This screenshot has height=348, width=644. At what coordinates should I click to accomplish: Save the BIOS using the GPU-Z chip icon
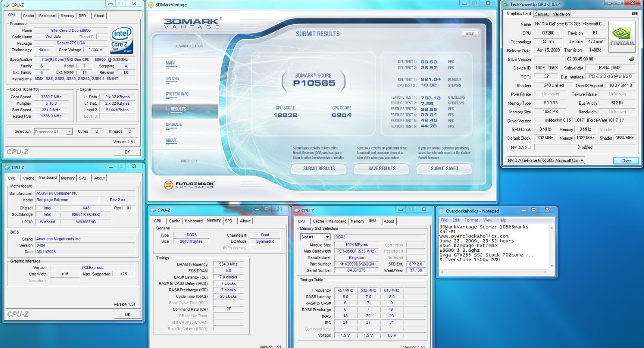tap(631, 59)
